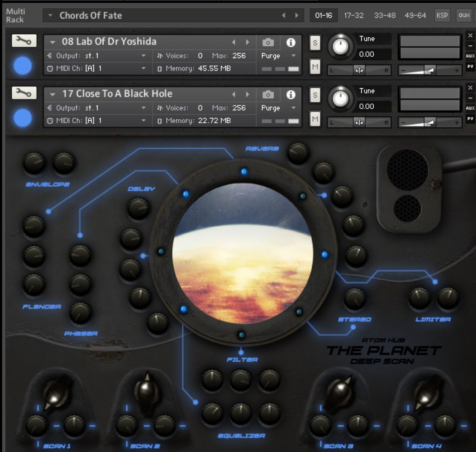Screen dimensions: 476x452
Task: Load previous instrument before 17 Close To A Black Hole
Action: click(x=233, y=94)
